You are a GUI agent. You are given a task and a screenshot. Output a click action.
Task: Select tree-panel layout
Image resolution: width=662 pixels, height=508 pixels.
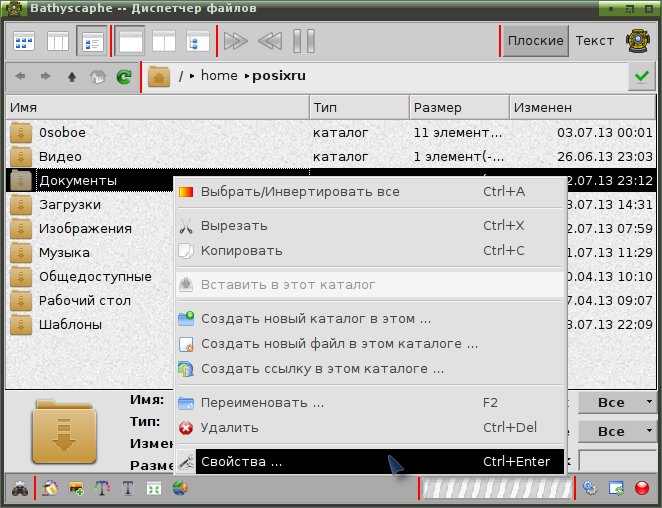[198, 41]
